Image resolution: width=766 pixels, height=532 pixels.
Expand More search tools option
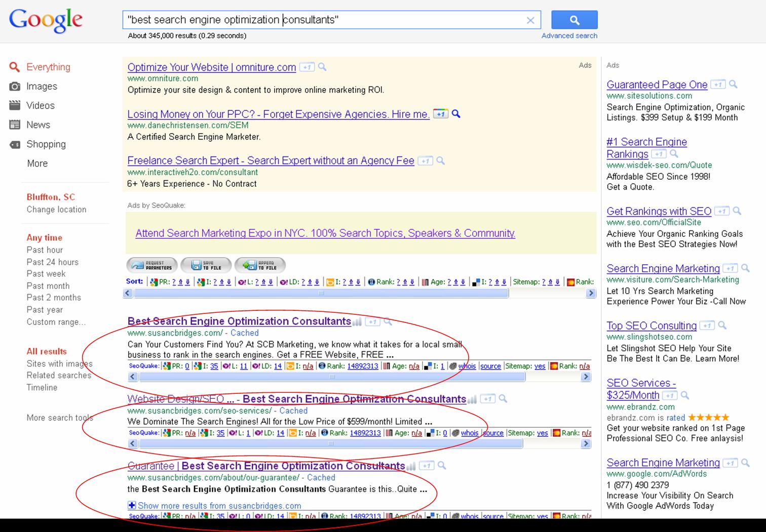coord(60,418)
